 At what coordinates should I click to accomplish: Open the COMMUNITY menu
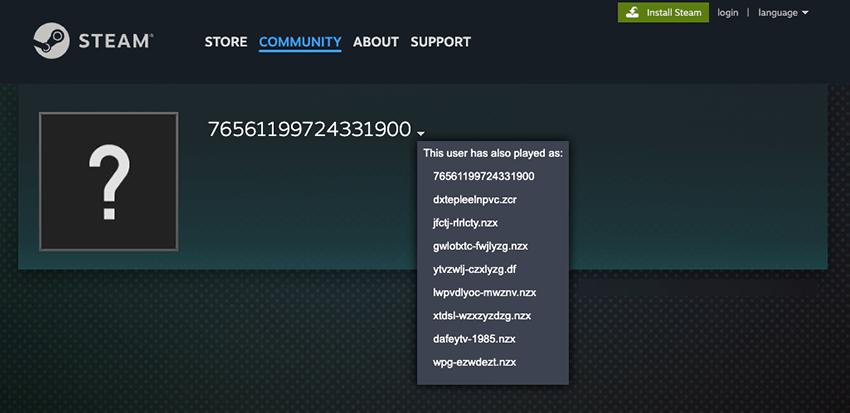(300, 42)
